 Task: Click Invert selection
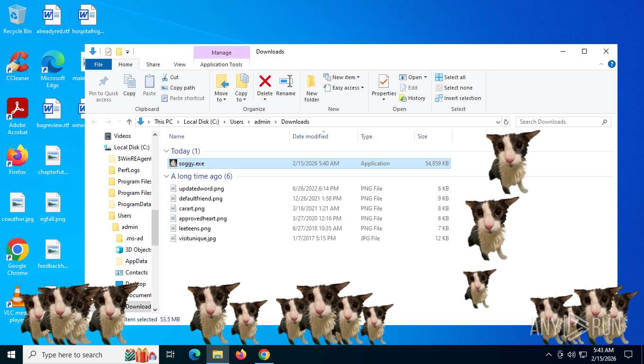[458, 98]
